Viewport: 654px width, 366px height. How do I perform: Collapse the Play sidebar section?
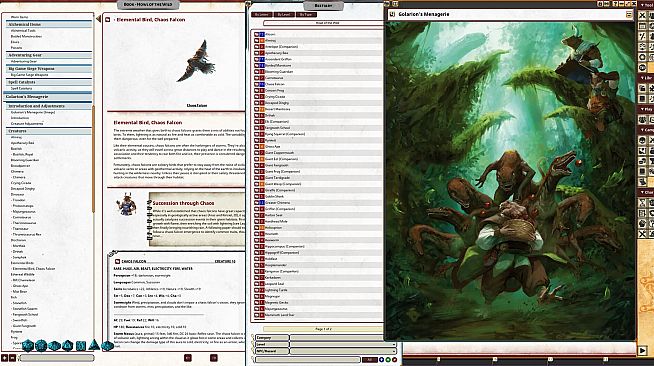coord(647,109)
